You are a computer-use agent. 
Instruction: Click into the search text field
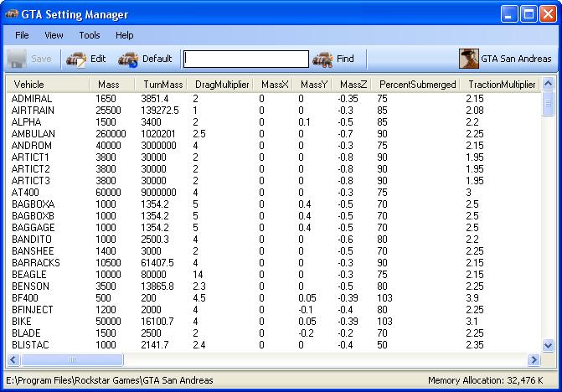pos(246,59)
